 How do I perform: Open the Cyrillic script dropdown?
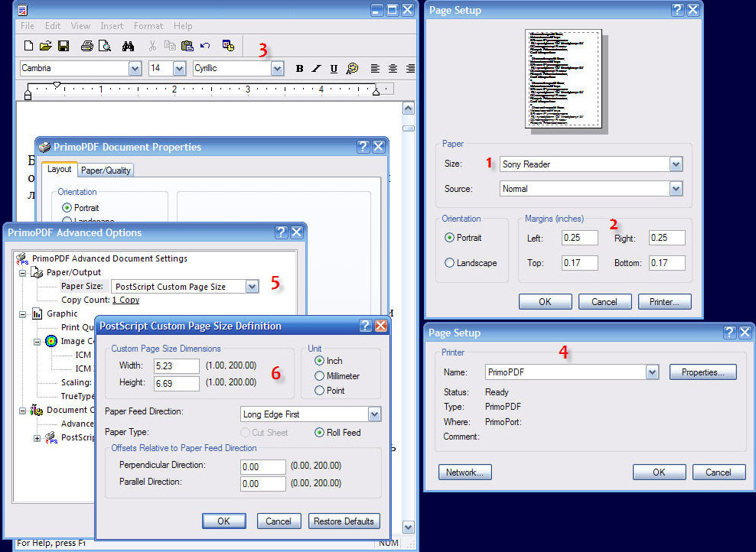(x=277, y=68)
